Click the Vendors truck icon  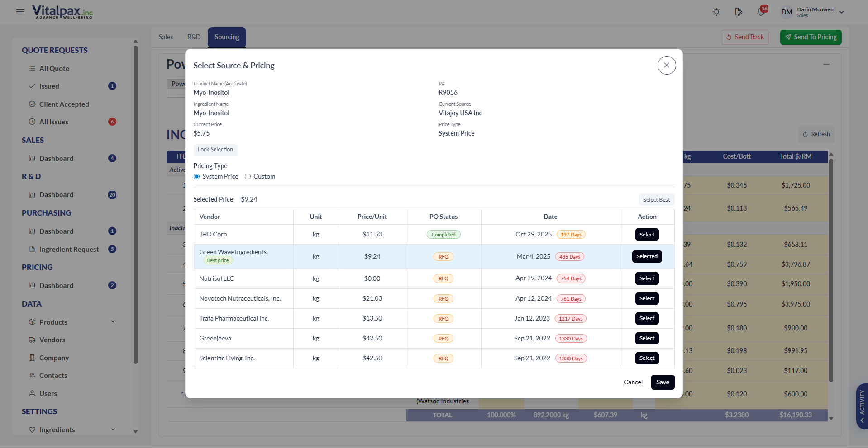32,340
